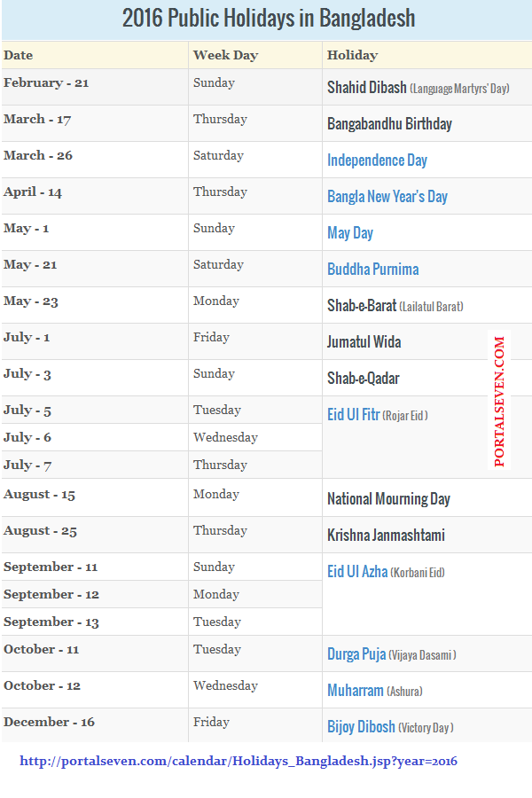Follow the Eid Ul Fitr link
Screen dimensions: 532x798
coord(353,415)
